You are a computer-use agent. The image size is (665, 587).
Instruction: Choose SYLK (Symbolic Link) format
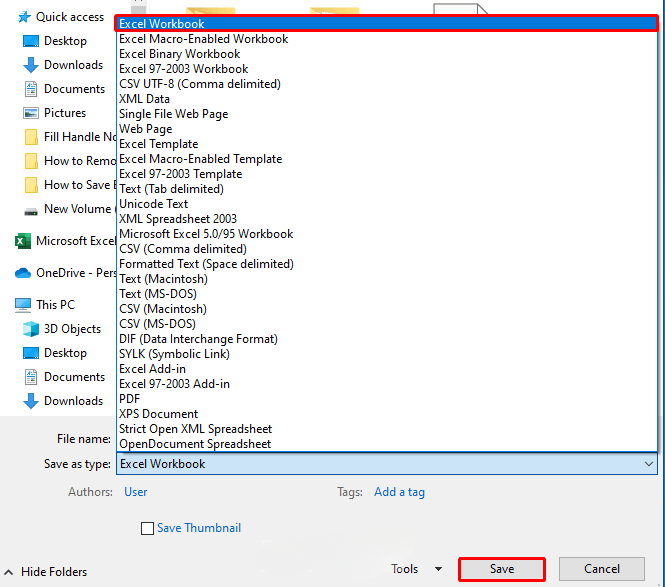[386, 354]
